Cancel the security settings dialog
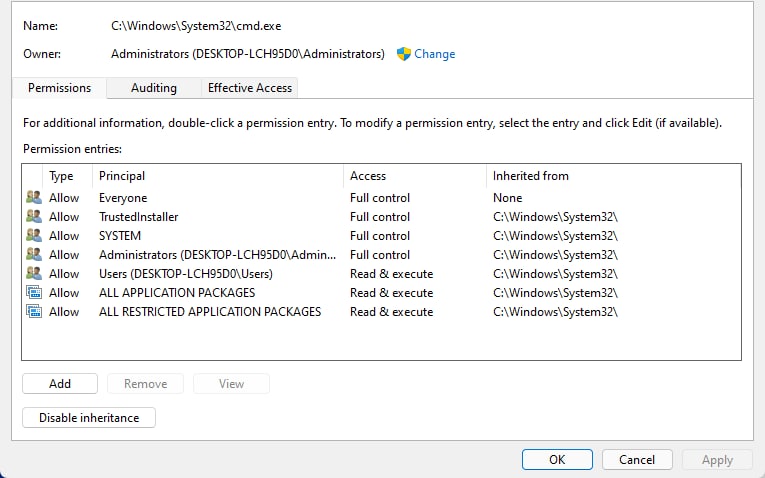Viewport: 765px width, 478px height. (x=637, y=459)
